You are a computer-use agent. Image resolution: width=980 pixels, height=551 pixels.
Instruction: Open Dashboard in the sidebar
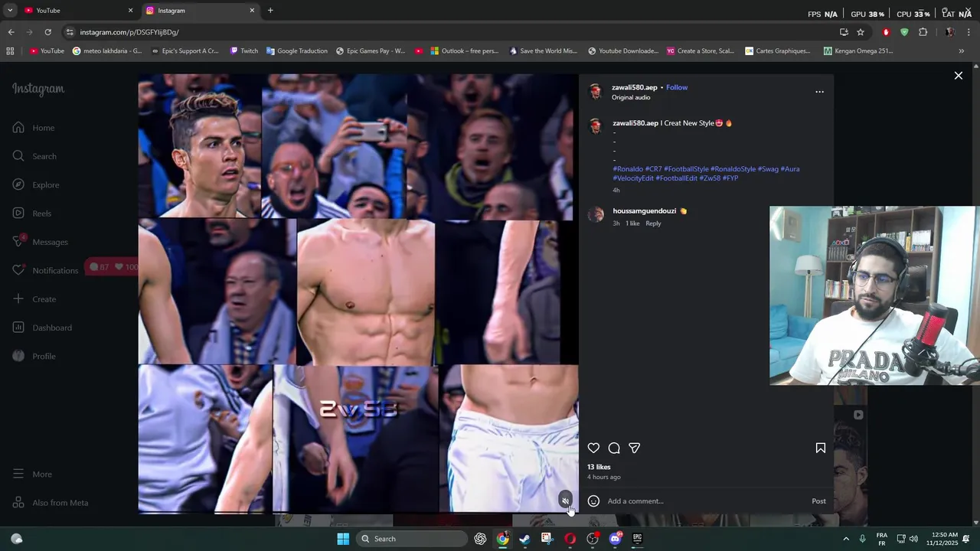[42, 328]
